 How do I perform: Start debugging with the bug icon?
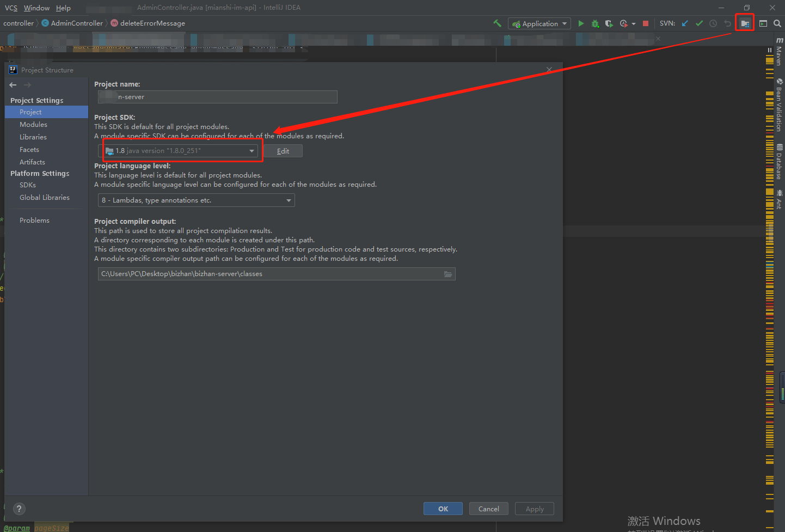[594, 23]
